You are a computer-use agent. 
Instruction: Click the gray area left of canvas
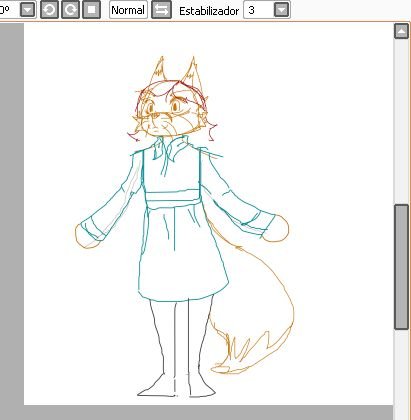12,213
